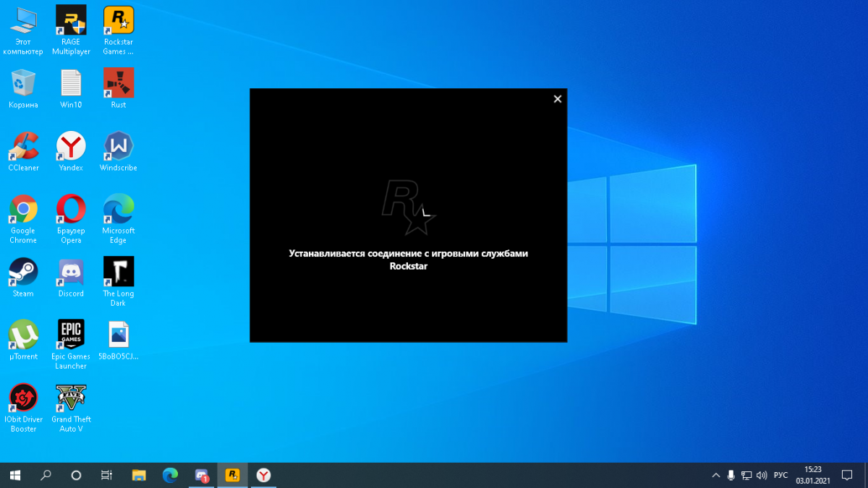Open the volume control in system tray
This screenshot has width=868, height=488.
click(762, 476)
